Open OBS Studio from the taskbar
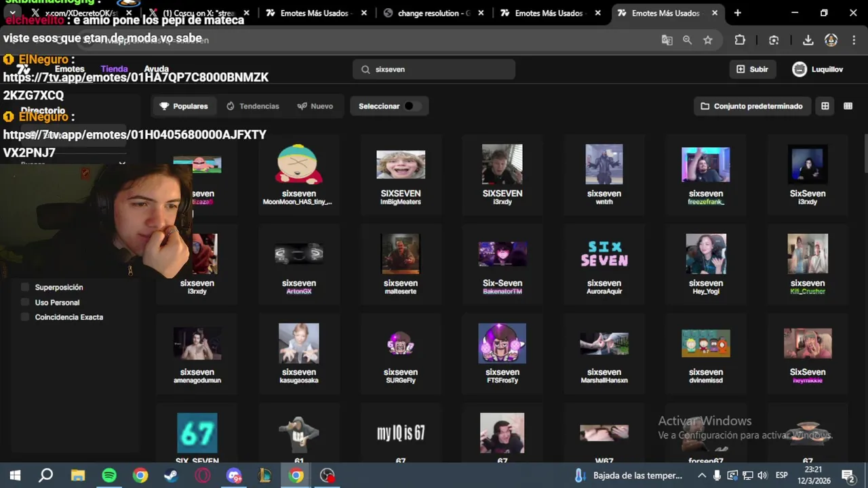Image resolution: width=868 pixels, height=488 pixels. coord(328,476)
